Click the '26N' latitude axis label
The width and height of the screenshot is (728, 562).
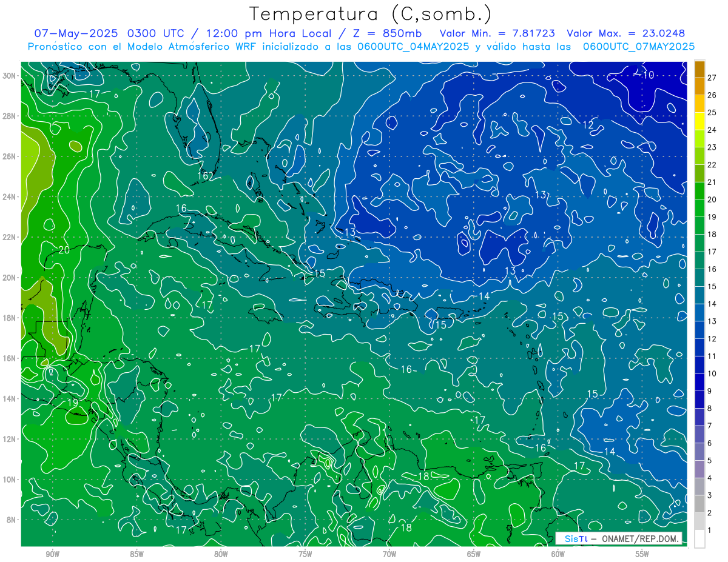pyautogui.click(x=9, y=156)
